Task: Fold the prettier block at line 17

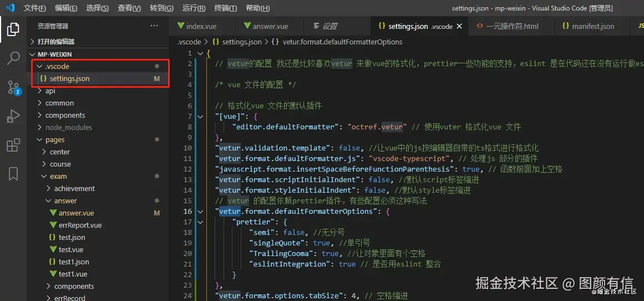Action: [200, 222]
